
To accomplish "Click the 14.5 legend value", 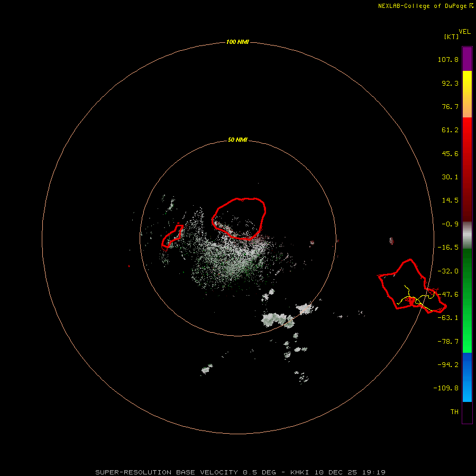I will (x=450, y=200).
